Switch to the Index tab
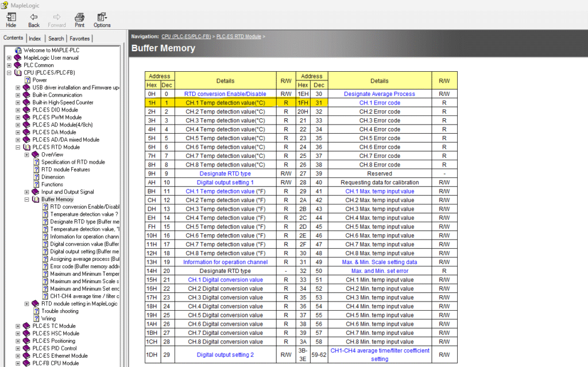588x367 pixels. 35,38
